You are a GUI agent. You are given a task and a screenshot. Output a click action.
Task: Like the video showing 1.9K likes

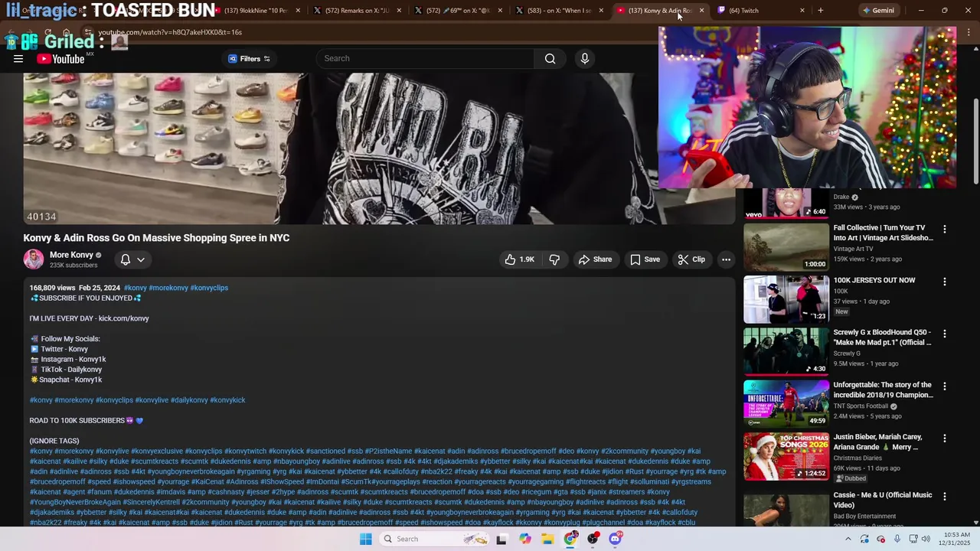click(x=519, y=259)
